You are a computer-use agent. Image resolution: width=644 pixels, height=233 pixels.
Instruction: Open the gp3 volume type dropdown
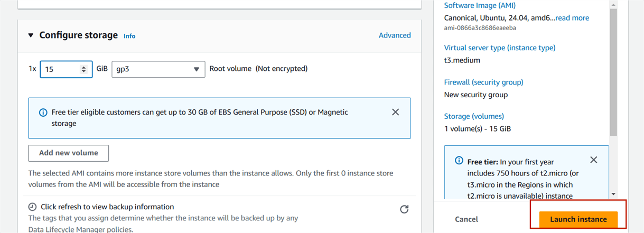click(x=158, y=69)
